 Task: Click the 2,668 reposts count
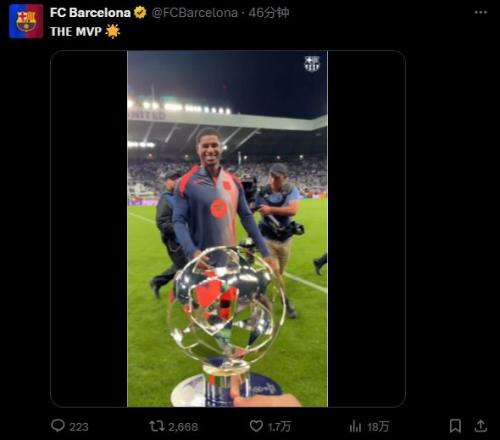point(183,427)
